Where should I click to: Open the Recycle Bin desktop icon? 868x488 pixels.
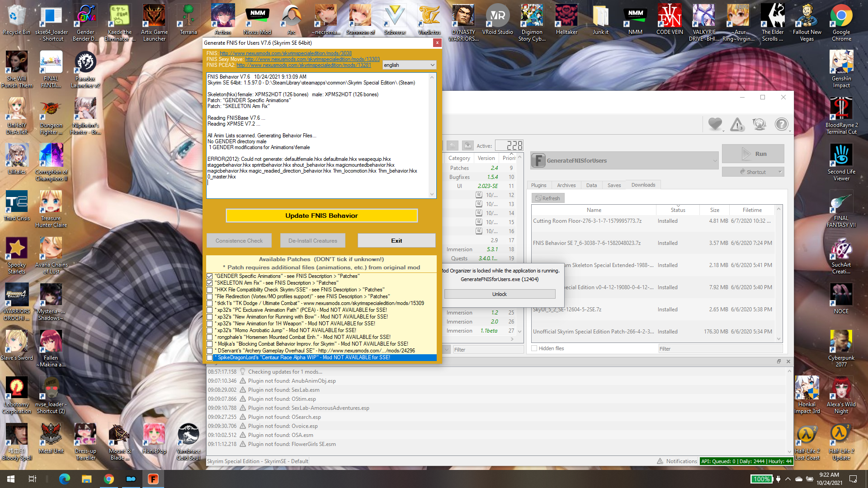pyautogui.click(x=17, y=20)
